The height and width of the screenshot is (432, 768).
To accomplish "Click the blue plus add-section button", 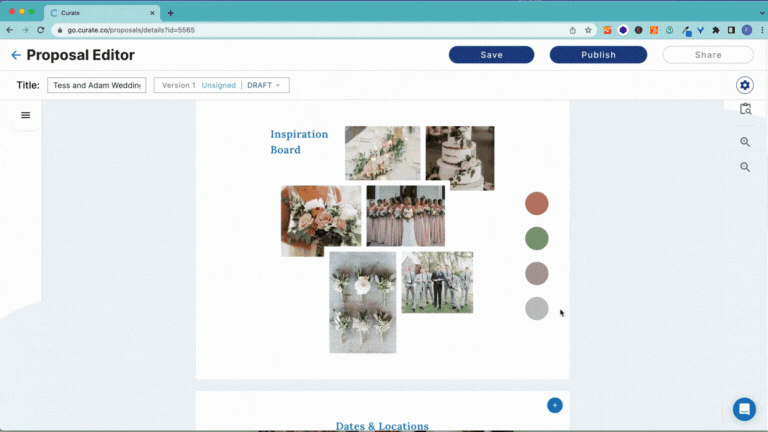I will tap(555, 405).
